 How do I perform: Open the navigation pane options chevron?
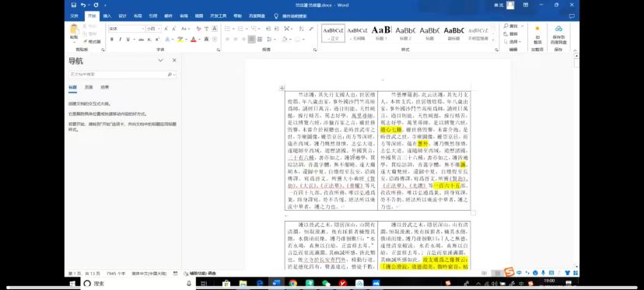[160, 61]
